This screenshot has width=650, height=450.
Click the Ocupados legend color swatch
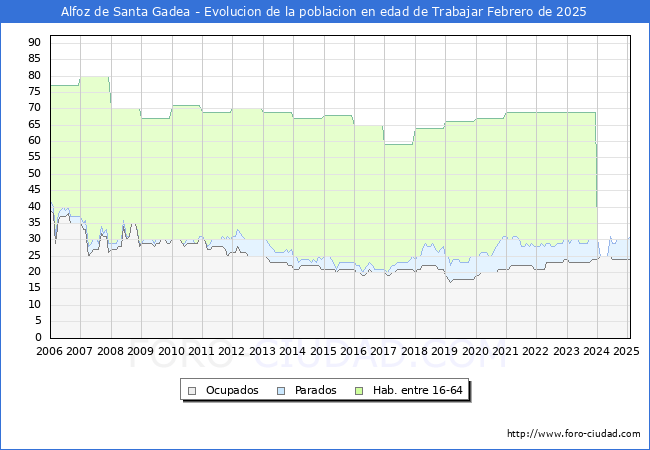pyautogui.click(x=192, y=391)
